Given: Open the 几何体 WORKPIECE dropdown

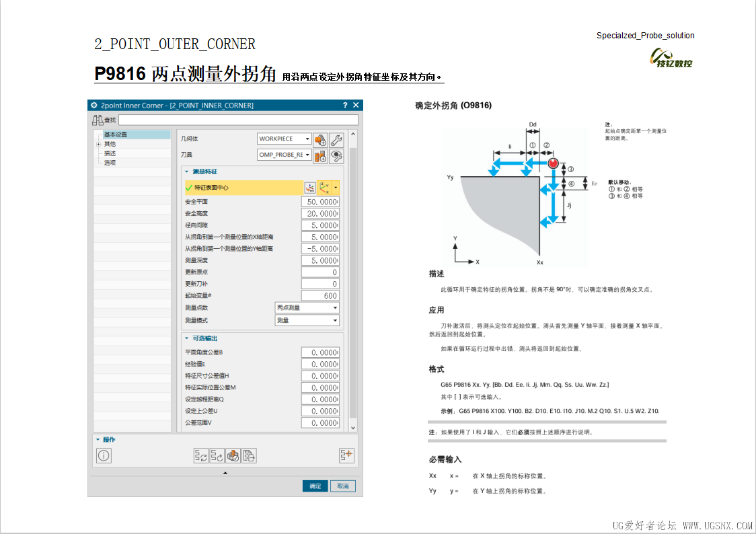Looking at the screenshot, I should point(284,139).
